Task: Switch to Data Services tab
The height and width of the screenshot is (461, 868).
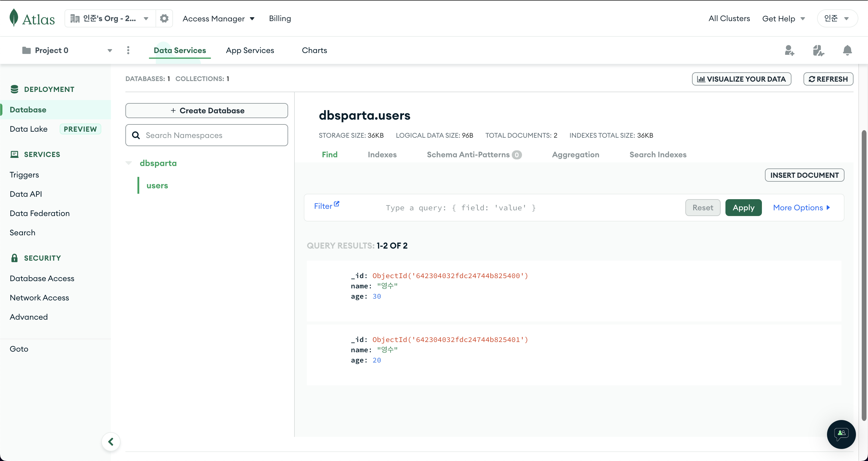Action: pyautogui.click(x=180, y=50)
